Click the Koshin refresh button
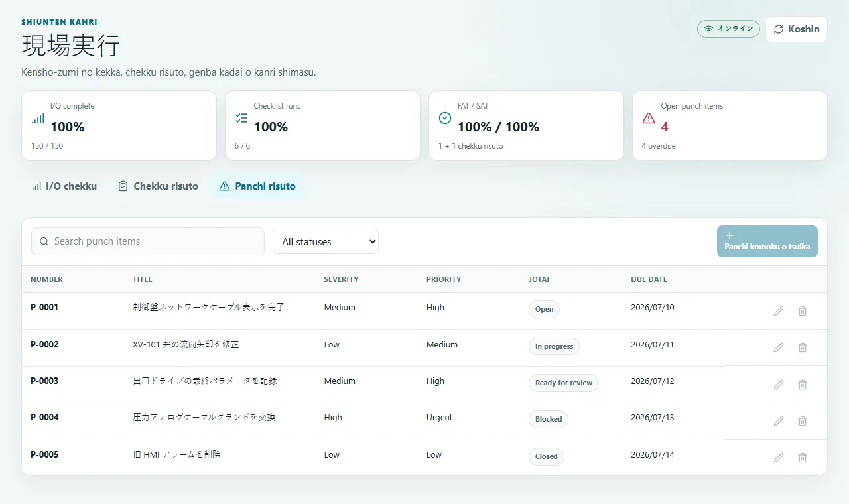 tap(796, 29)
